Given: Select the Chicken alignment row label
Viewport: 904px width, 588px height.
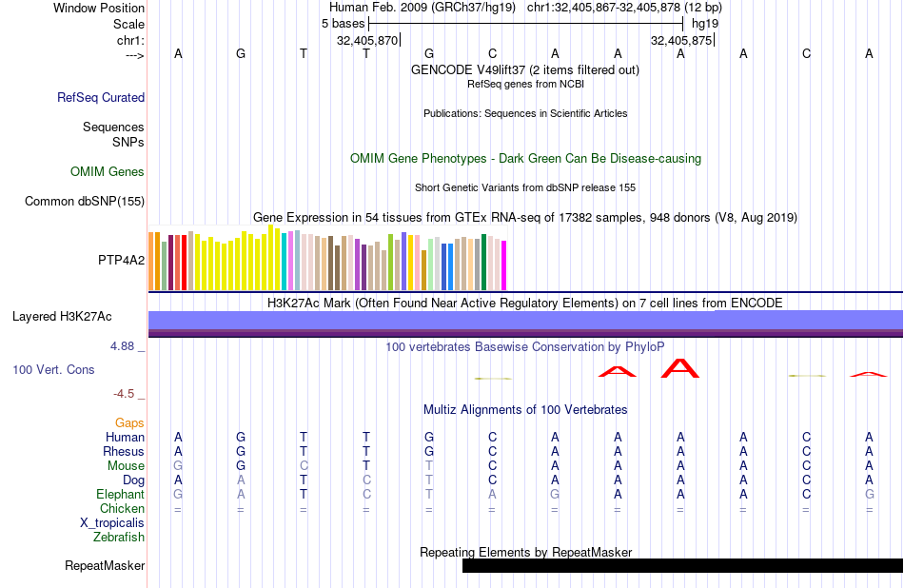Looking at the screenshot, I should (x=122, y=508).
